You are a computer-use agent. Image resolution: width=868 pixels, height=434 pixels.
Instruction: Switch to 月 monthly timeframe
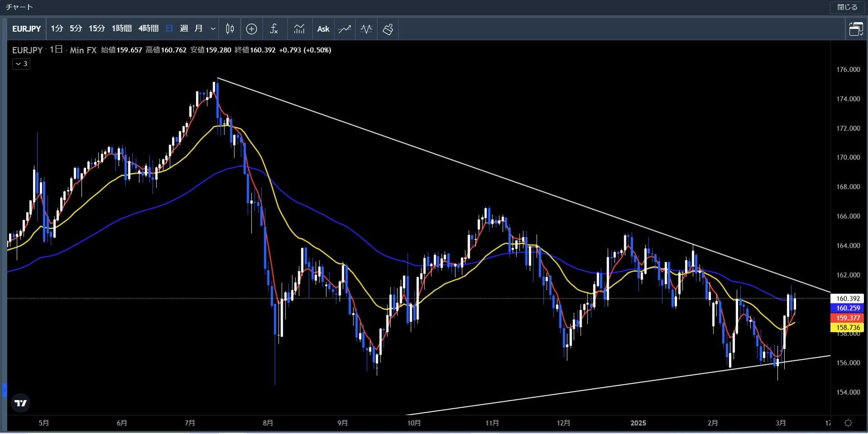pyautogui.click(x=198, y=29)
